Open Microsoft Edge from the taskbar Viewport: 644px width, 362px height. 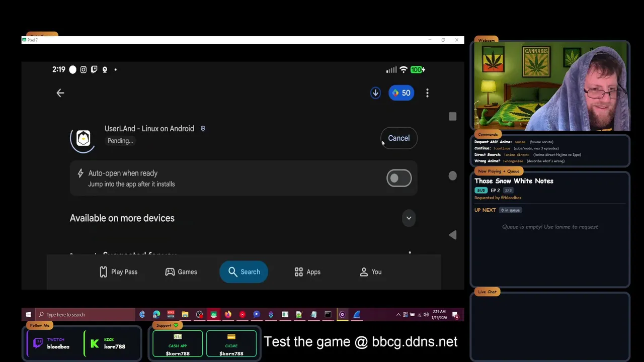click(156, 315)
